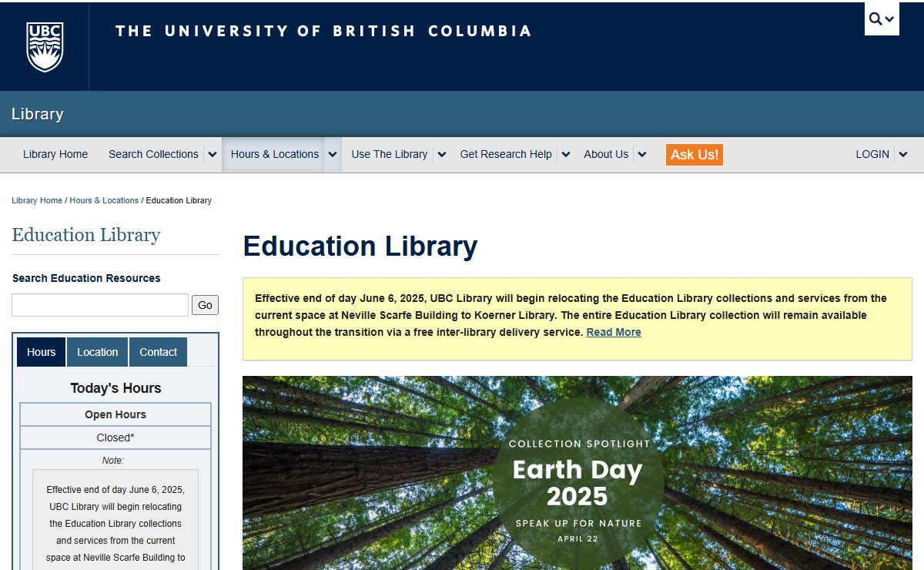Screen dimensions: 924x570
Task: Click the Education Library breadcrumb text
Action: pos(179,200)
